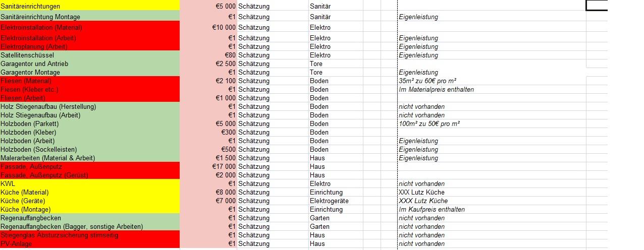The image size is (644, 250).
Task: Select the Küche (Geräte) cell
Action: (90, 201)
